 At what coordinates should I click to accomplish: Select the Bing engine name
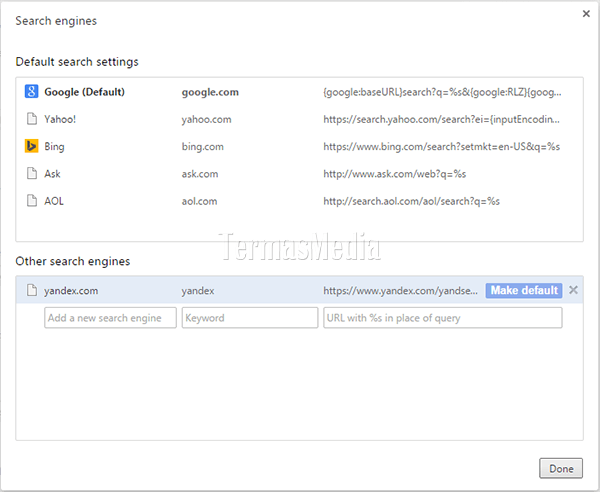54,147
